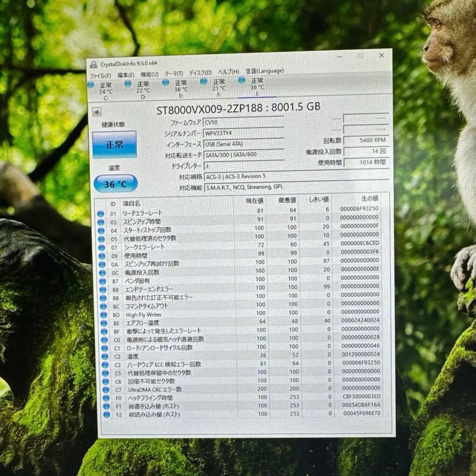This screenshot has height=476, width=476.
Task: Click the 5400 RPM rotation field
Action: click(x=366, y=140)
